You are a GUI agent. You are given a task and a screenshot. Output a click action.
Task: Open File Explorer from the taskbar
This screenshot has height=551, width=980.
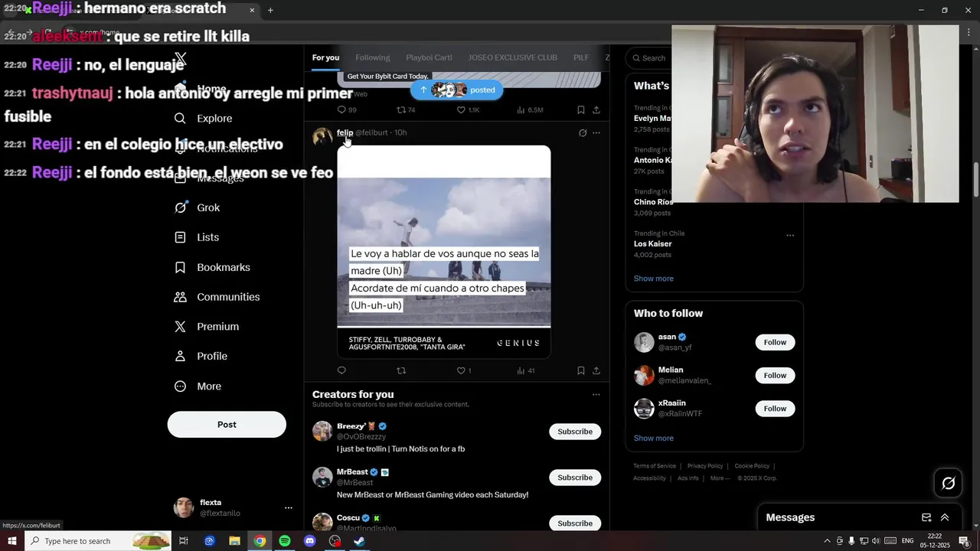tap(234, 541)
